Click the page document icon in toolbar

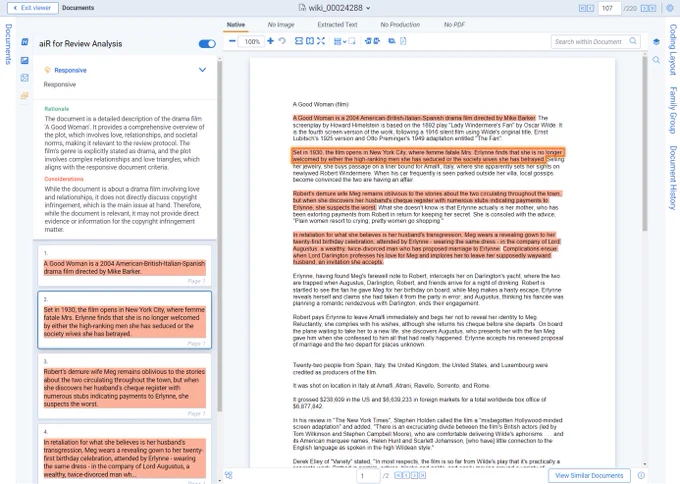(x=403, y=41)
